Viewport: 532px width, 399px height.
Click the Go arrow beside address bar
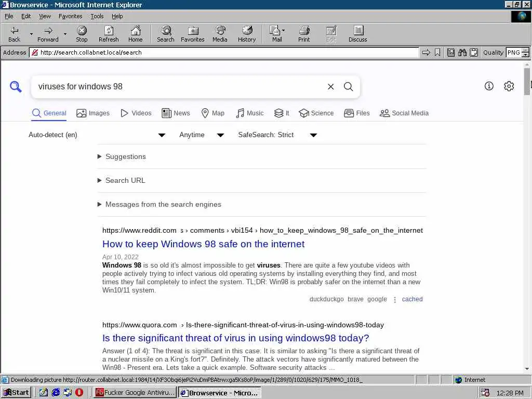[x=426, y=52]
